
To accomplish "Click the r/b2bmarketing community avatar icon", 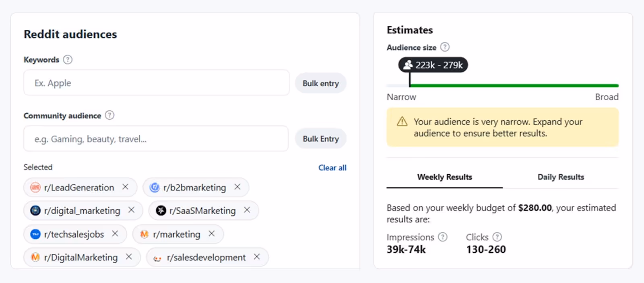I will tap(155, 187).
